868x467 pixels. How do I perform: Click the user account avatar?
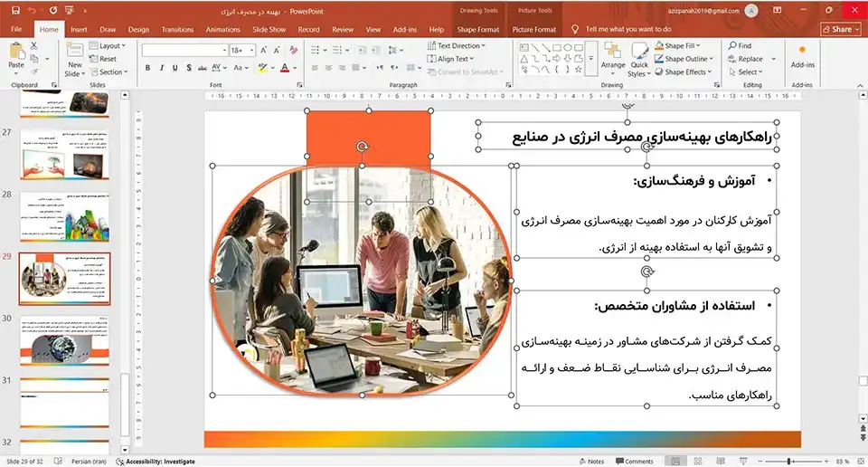[751, 11]
